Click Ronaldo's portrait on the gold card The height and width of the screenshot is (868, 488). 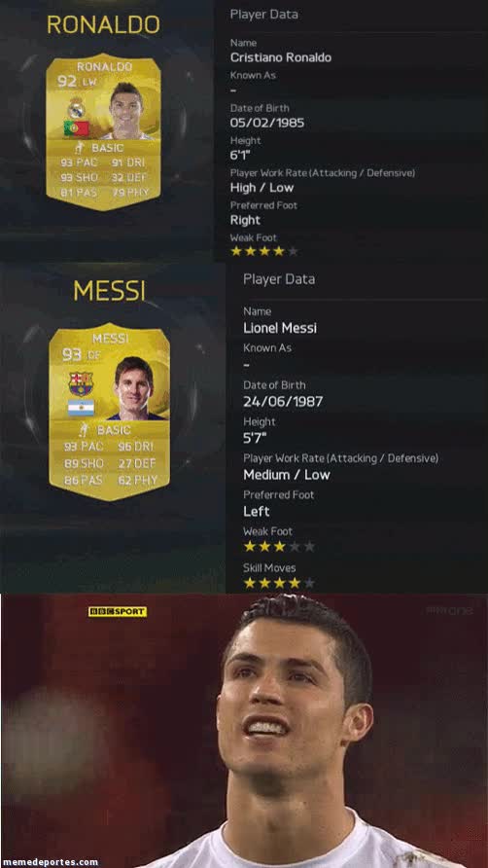coord(126,111)
